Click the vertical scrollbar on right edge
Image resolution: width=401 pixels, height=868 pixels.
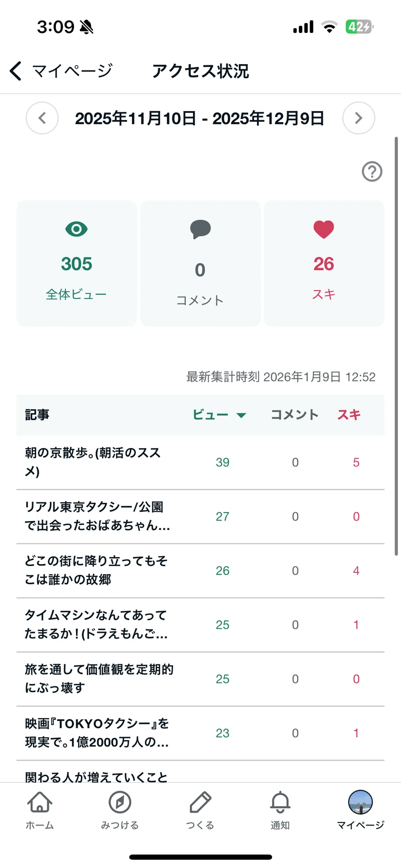click(x=396, y=346)
